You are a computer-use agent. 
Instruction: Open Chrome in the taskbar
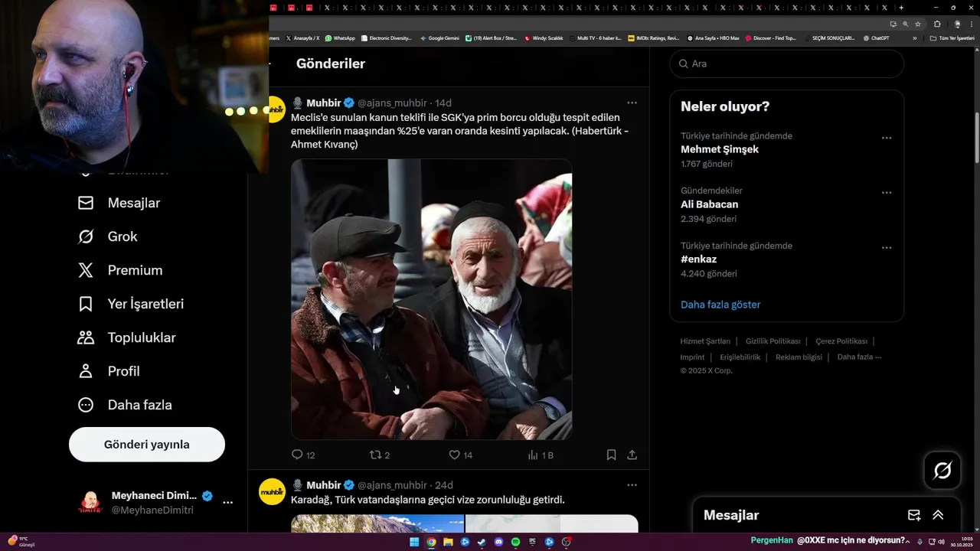coord(431,542)
